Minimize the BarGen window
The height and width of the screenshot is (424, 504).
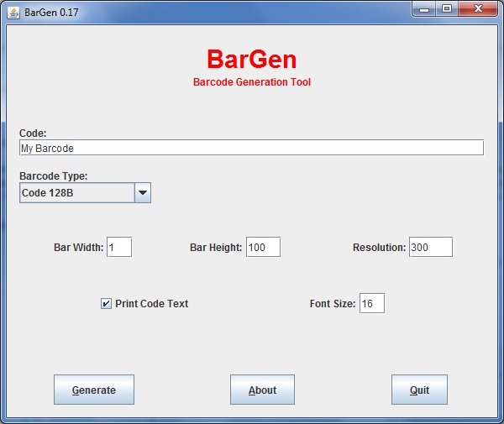425,9
